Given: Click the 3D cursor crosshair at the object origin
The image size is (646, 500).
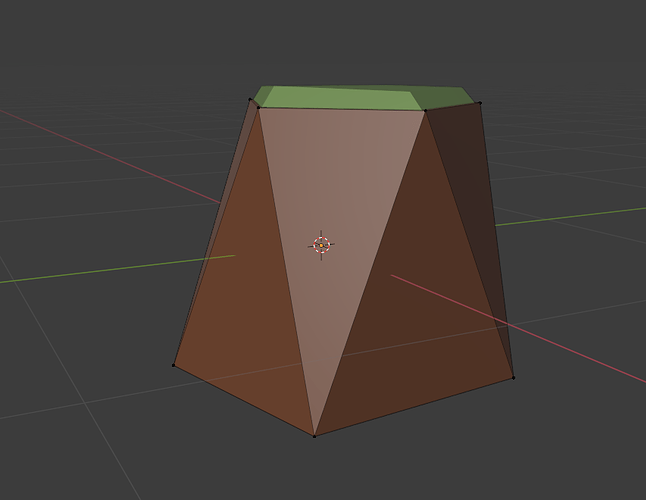Looking at the screenshot, I should [x=321, y=245].
